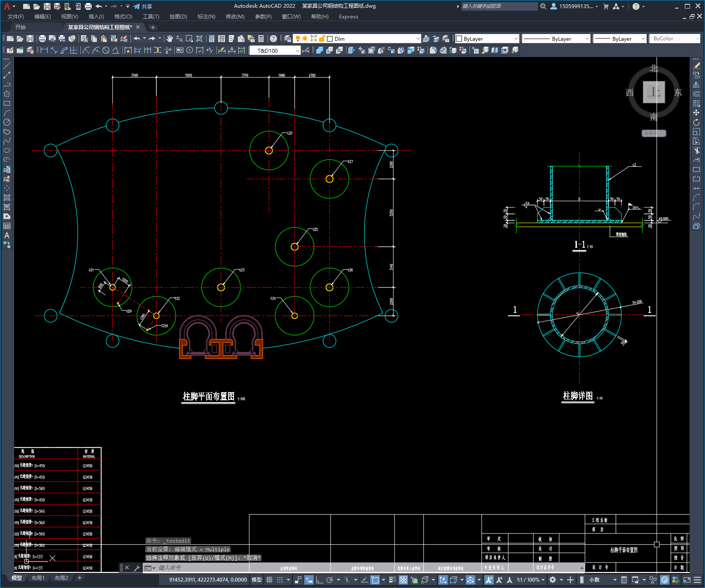Viewport: 705px width, 588px height.
Task: Open the Layer Properties Manager icon
Action: 288,39
